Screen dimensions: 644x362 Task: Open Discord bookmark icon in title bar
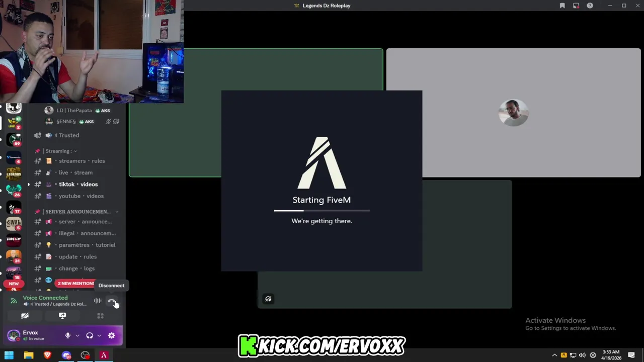562,6
